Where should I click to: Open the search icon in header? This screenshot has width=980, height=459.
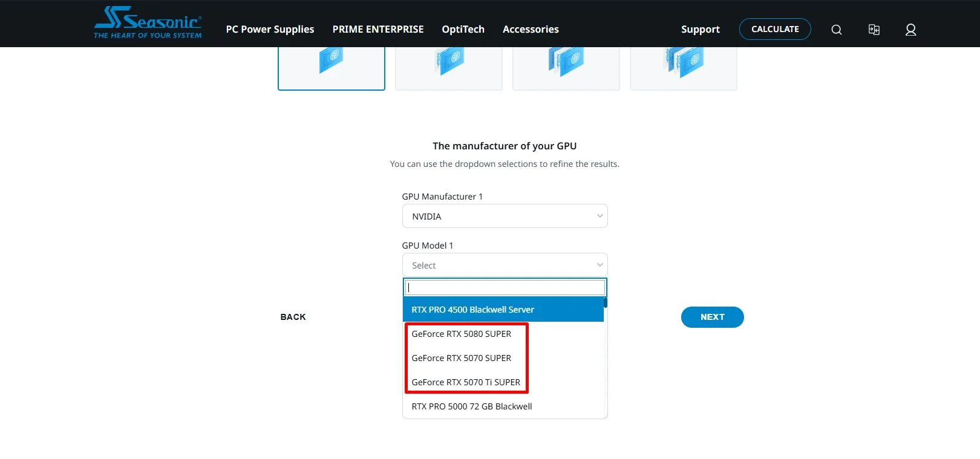837,30
